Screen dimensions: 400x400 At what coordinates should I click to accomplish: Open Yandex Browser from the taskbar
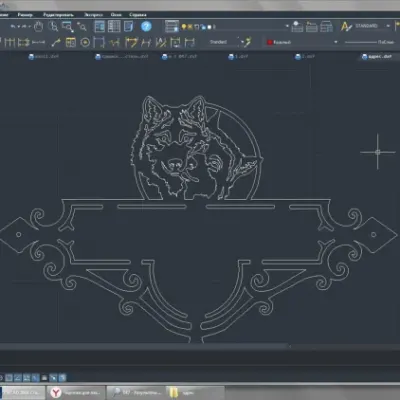tap(75, 392)
